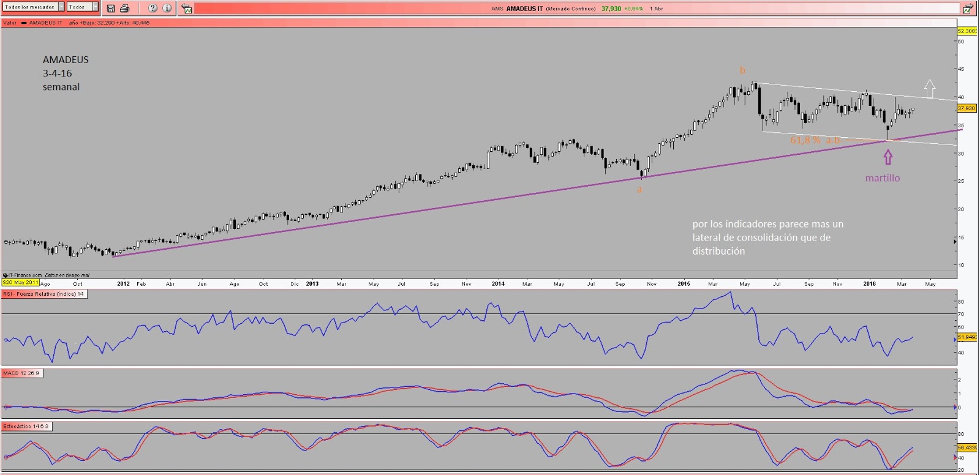The image size is (980, 475).
Task: Click the 2015 year label on the time axis
Action: [684, 284]
